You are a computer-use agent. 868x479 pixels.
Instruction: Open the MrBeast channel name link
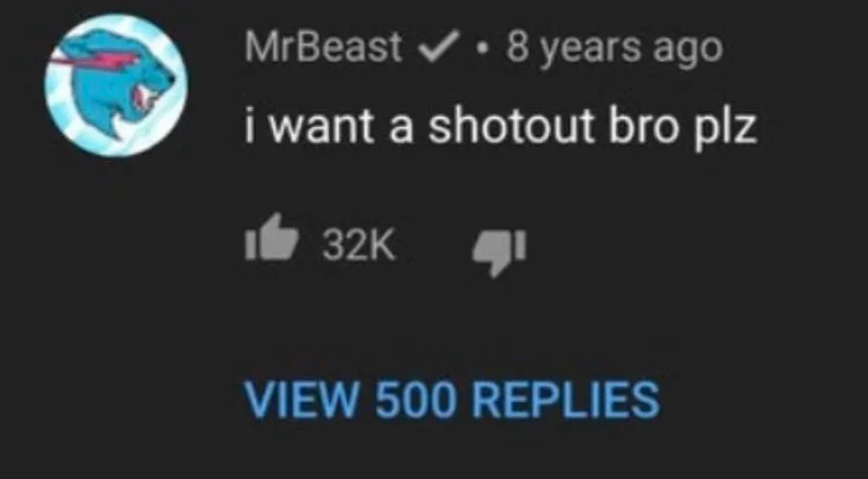pyautogui.click(x=324, y=47)
